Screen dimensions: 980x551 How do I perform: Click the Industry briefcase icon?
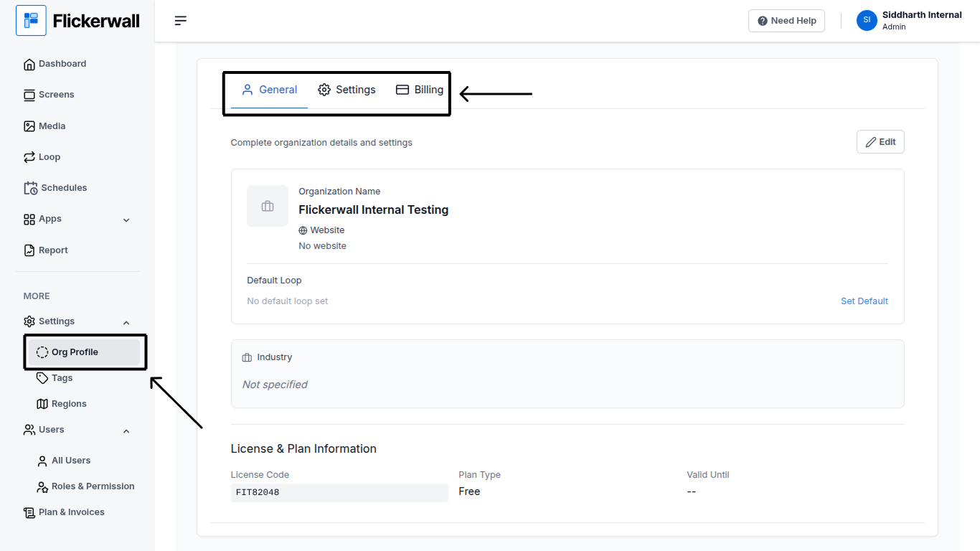pyautogui.click(x=248, y=357)
